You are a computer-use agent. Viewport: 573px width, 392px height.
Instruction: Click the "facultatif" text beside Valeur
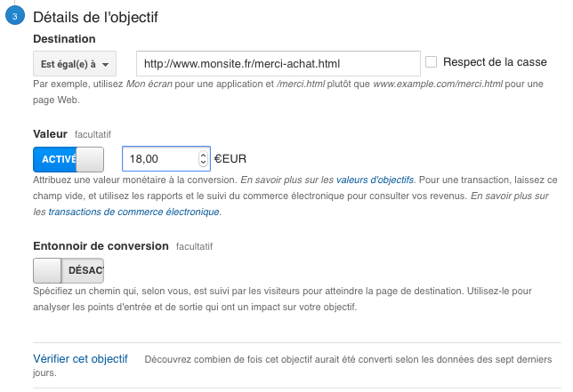click(x=93, y=135)
